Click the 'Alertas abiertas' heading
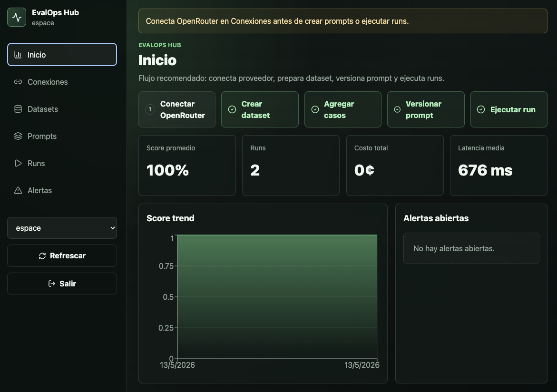The height and width of the screenshot is (392, 557). pyautogui.click(x=436, y=218)
